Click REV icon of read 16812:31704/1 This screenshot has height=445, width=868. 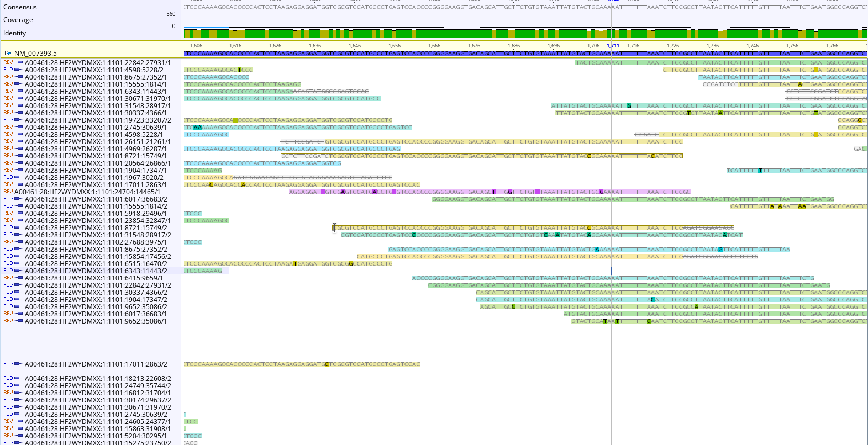point(8,393)
